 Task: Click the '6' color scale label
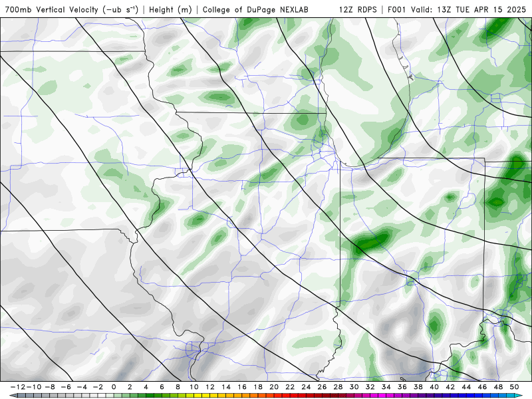point(162,387)
